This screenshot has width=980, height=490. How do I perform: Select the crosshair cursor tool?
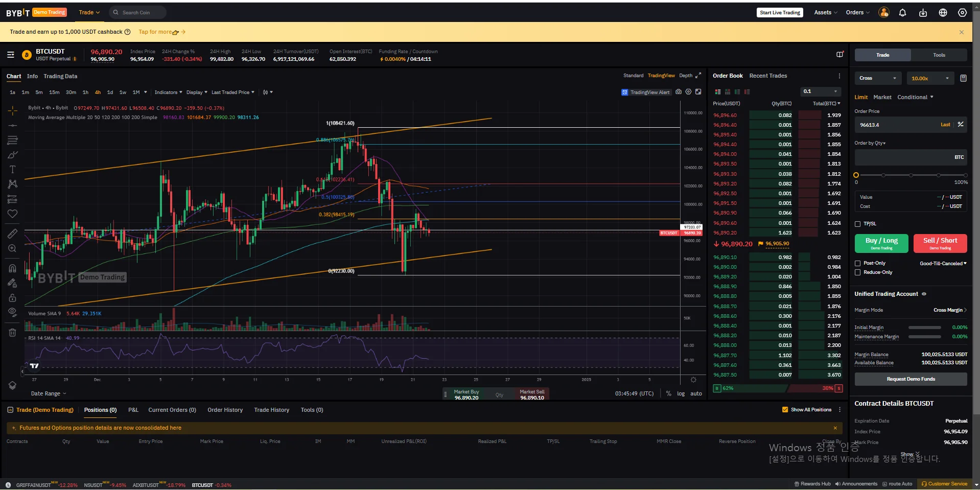tap(13, 110)
